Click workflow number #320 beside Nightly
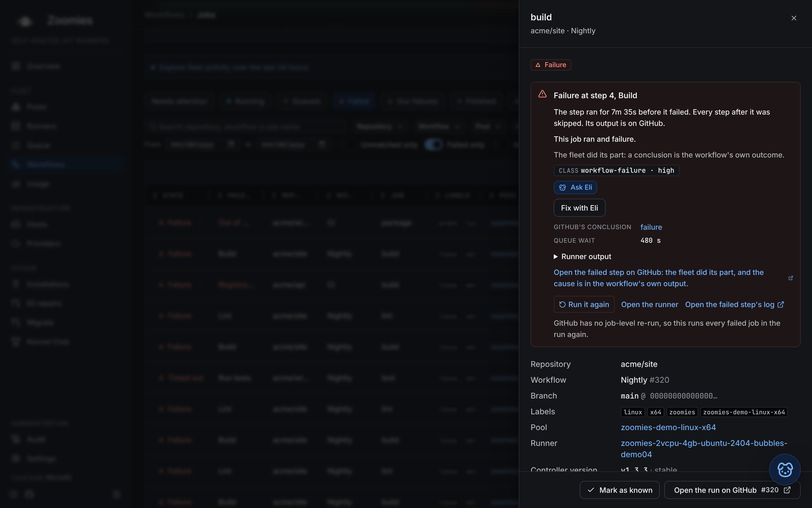The height and width of the screenshot is (508, 812). 659,380
